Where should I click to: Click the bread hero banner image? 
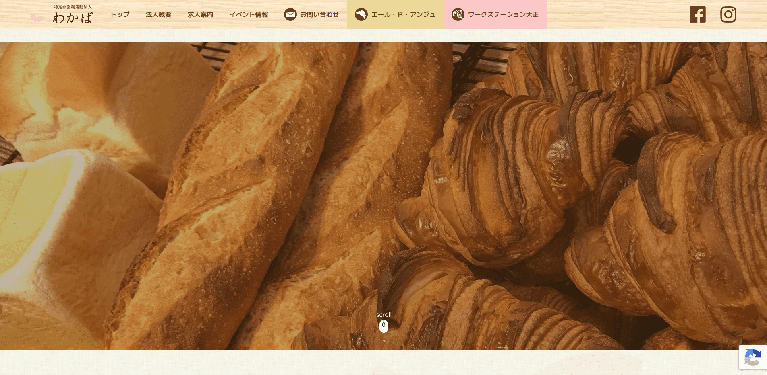pos(384,196)
